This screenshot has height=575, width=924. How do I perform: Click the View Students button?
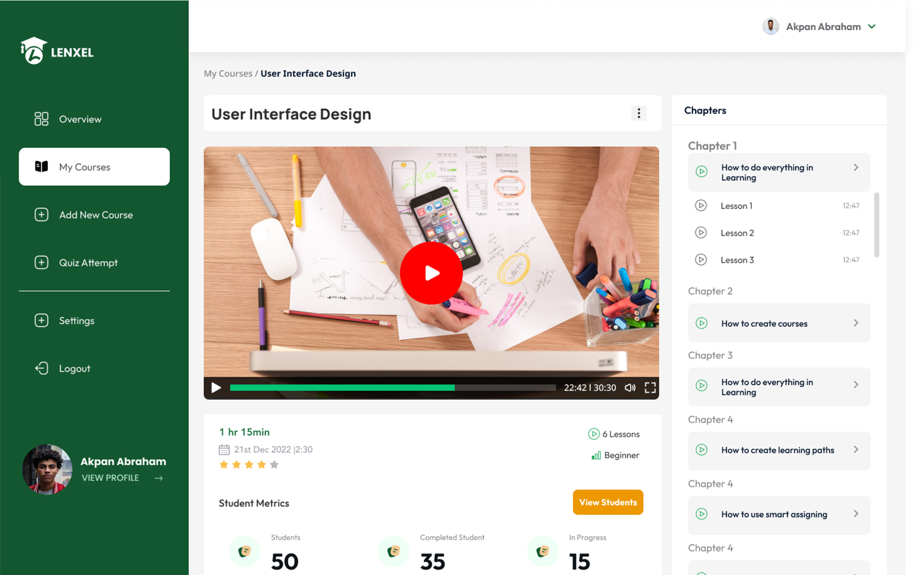(x=608, y=502)
